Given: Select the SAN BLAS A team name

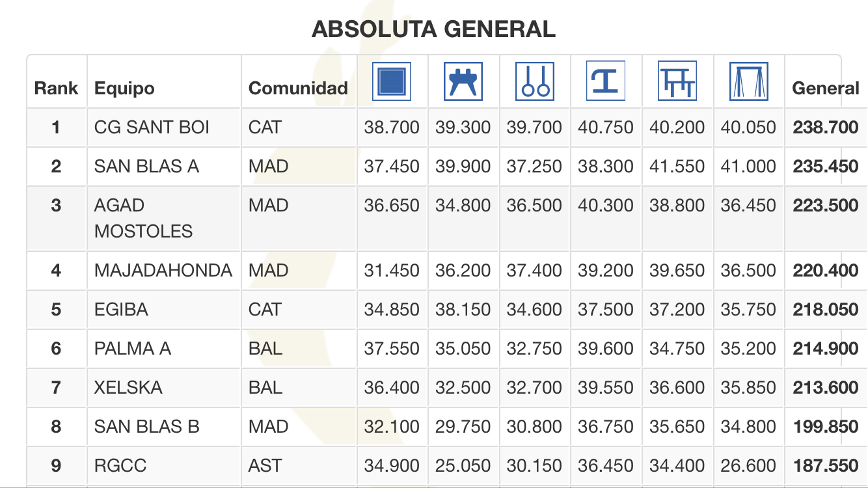Looking at the screenshot, I should (x=146, y=167).
